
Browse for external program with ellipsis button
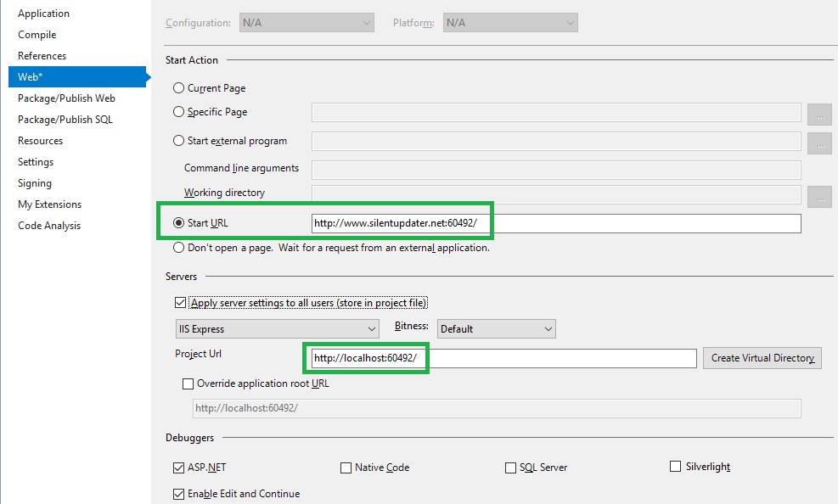pos(820,143)
